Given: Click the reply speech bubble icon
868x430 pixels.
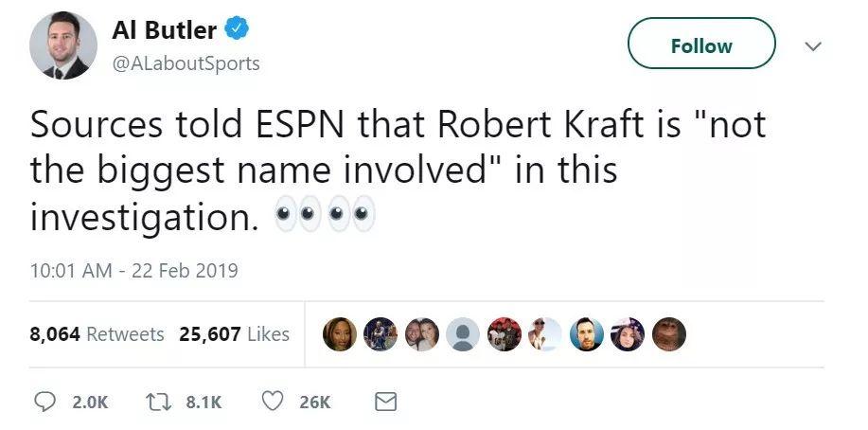Looking at the screenshot, I should pos(46,402).
